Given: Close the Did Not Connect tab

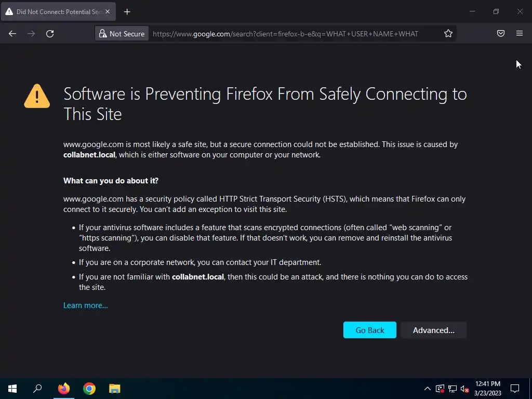Looking at the screenshot, I should [108, 11].
